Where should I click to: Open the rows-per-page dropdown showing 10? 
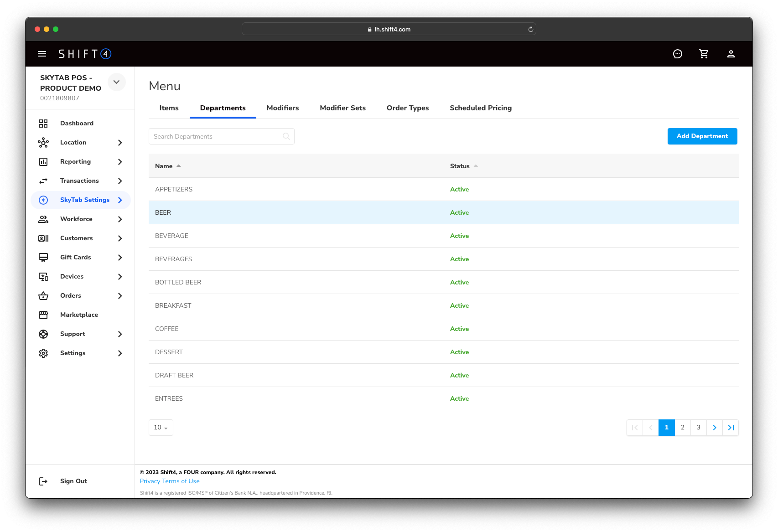[x=161, y=428]
